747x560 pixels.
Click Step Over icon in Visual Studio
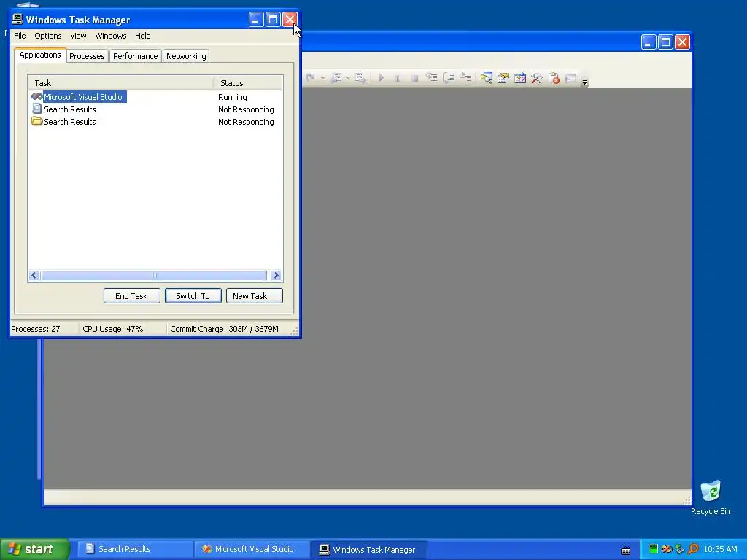tap(449, 77)
